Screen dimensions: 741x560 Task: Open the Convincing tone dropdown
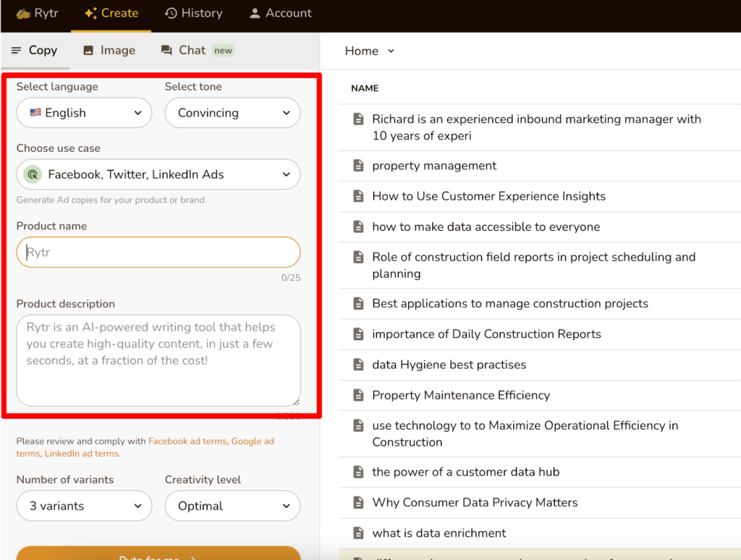click(x=232, y=113)
